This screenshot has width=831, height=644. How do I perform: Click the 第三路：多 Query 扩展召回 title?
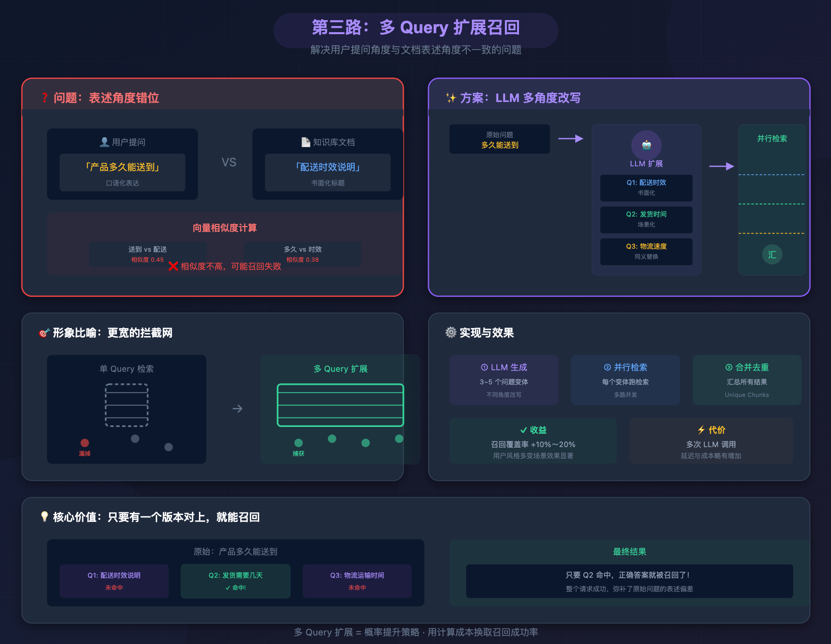pos(415,28)
